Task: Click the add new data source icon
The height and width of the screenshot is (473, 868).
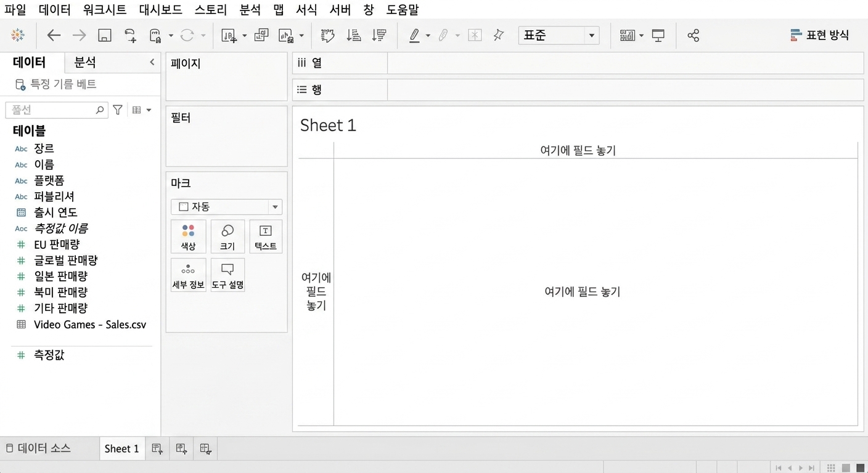Action: point(130,35)
